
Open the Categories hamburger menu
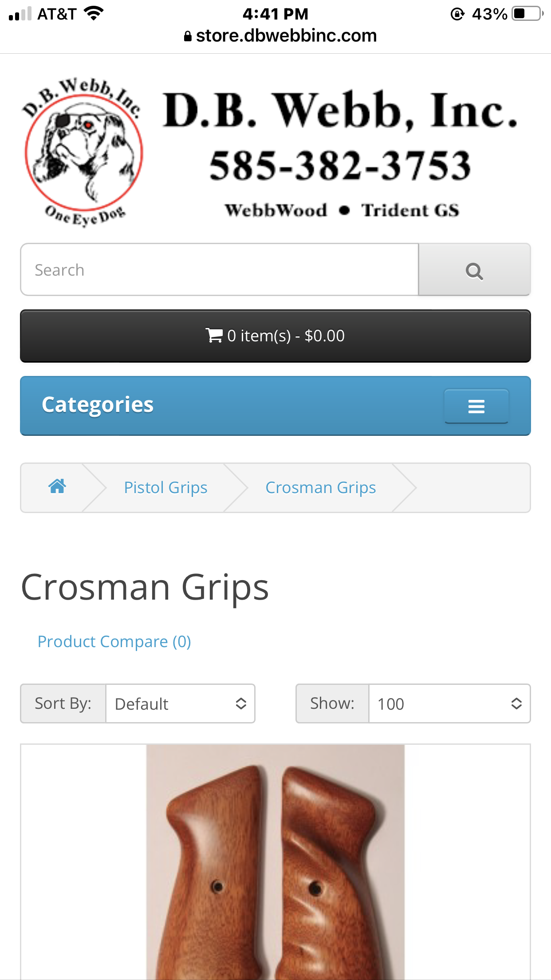click(476, 406)
